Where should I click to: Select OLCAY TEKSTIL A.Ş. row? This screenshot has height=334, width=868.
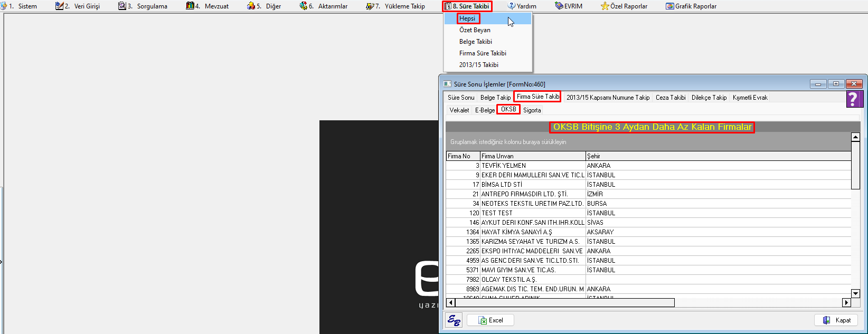click(x=648, y=280)
